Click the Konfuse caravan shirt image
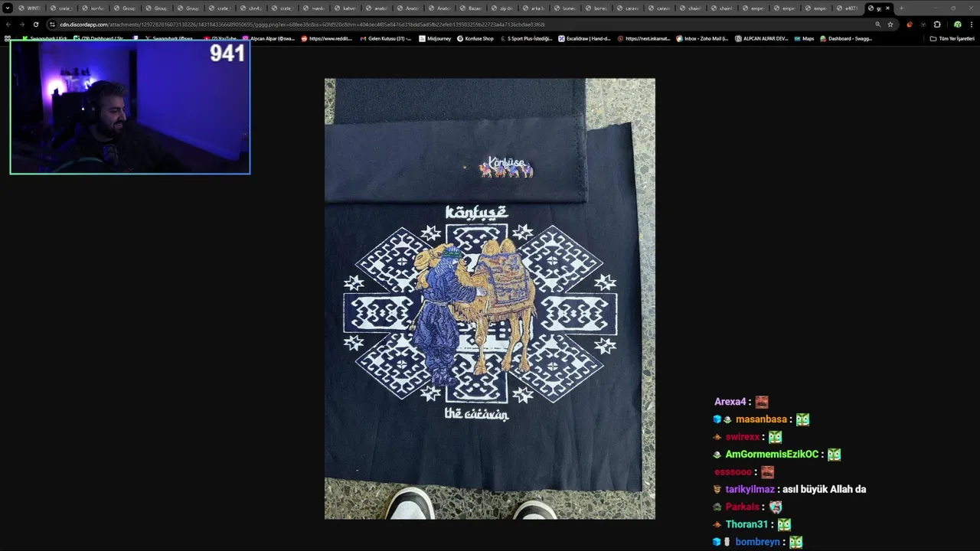 [490, 298]
